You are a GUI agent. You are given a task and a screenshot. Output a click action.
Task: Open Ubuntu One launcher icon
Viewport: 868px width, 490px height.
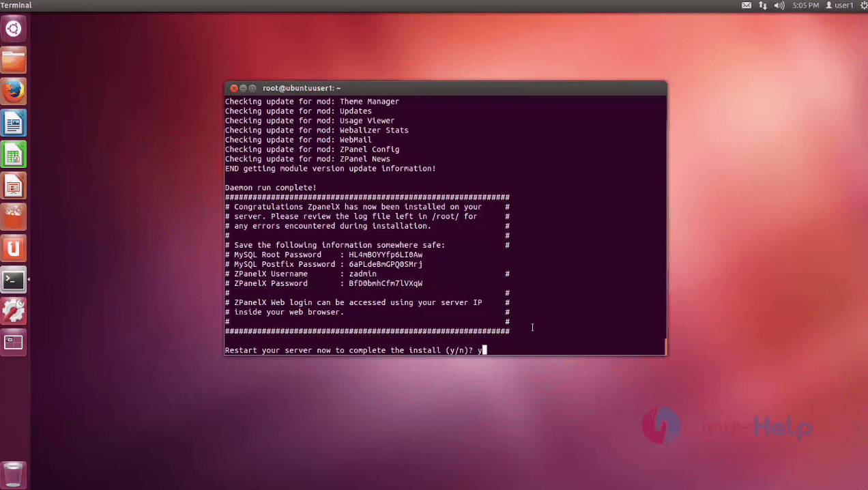point(14,248)
